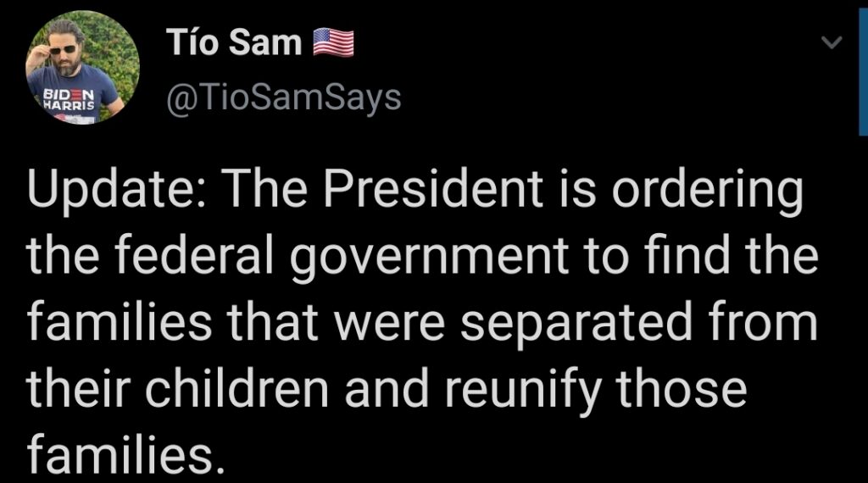Viewport: 868px width, 483px height.
Task: Click the final word "families." of tweet
Action: (126, 453)
